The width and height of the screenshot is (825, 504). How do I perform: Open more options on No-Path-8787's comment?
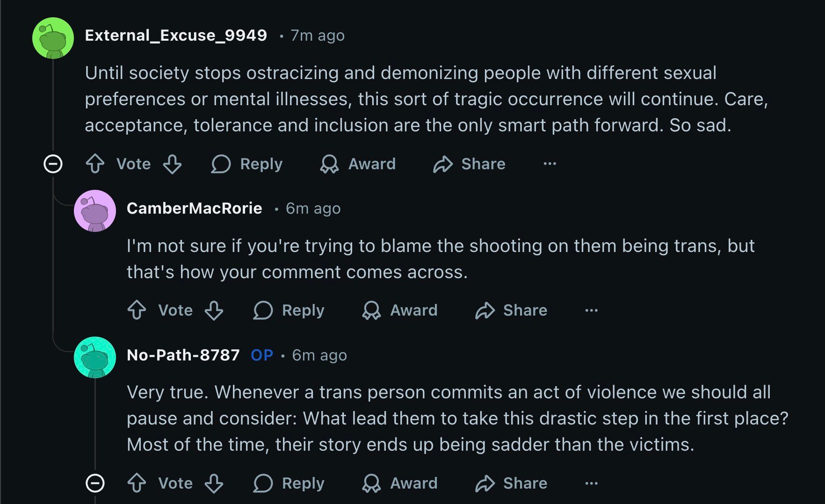click(x=592, y=483)
